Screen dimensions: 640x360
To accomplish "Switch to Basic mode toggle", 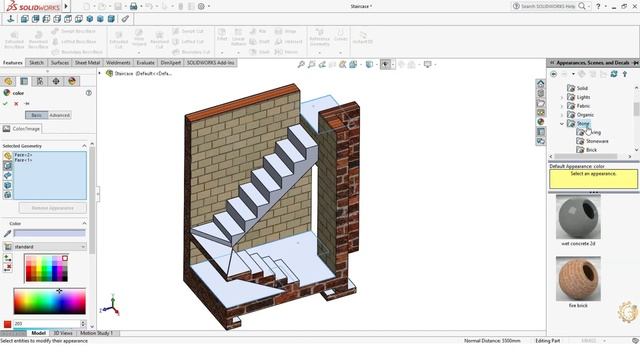I will click(36, 116).
